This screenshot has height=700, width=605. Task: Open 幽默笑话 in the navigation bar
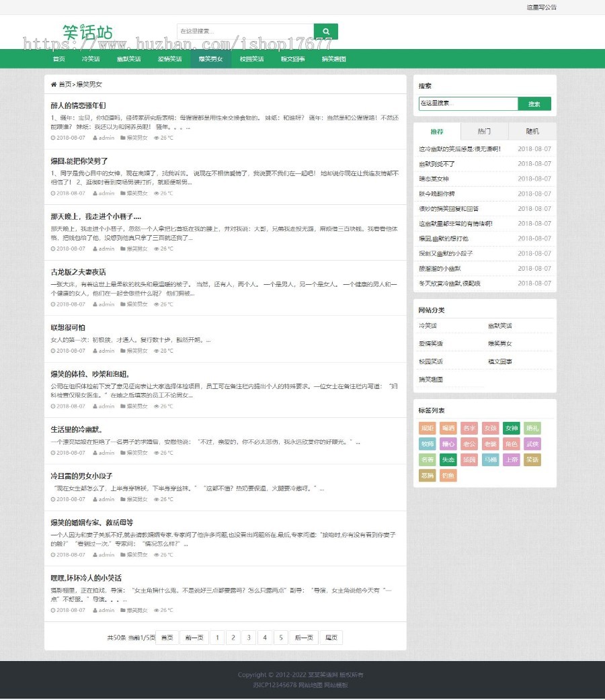click(x=128, y=59)
